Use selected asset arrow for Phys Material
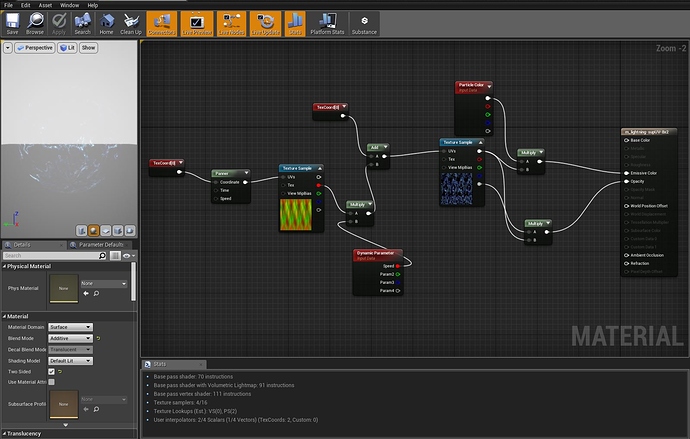Image resolution: width=690 pixels, height=439 pixels. pyautogui.click(x=86, y=293)
